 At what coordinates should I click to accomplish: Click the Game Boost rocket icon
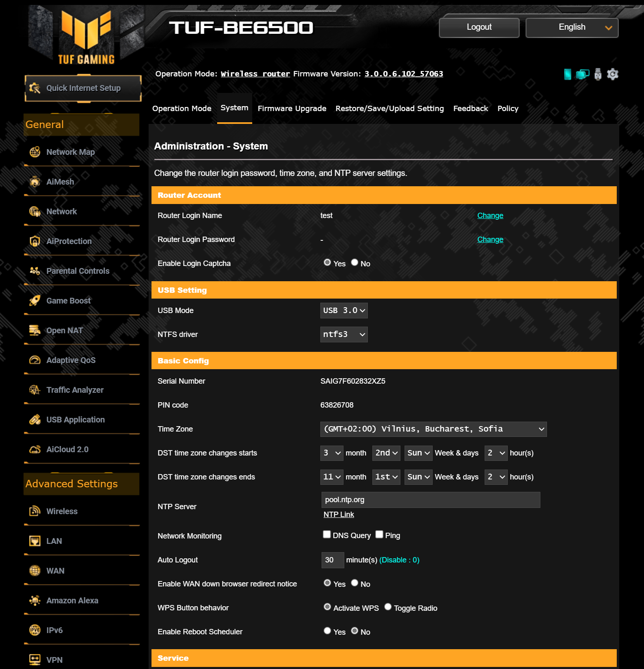pos(35,301)
